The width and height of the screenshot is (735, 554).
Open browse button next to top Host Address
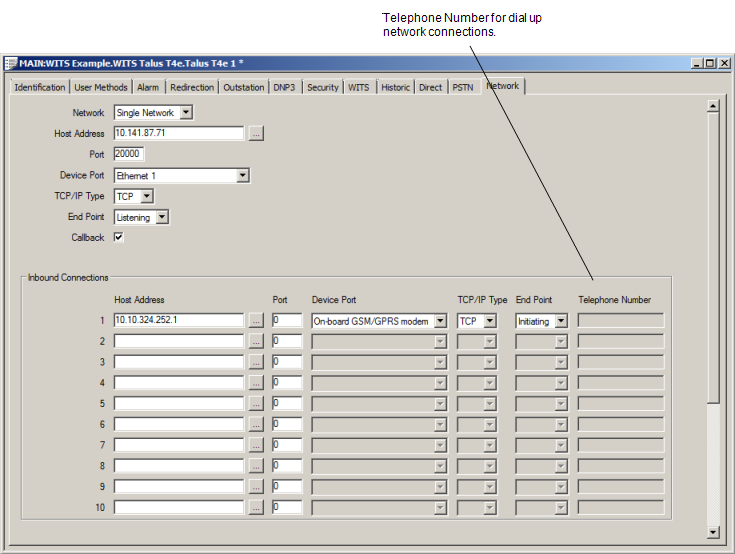[x=256, y=133]
